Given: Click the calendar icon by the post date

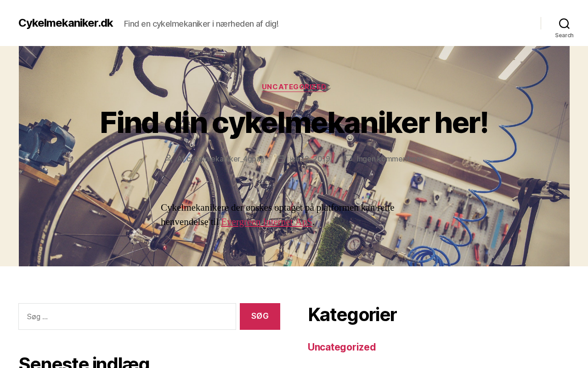Looking at the screenshot, I should tap(281, 159).
